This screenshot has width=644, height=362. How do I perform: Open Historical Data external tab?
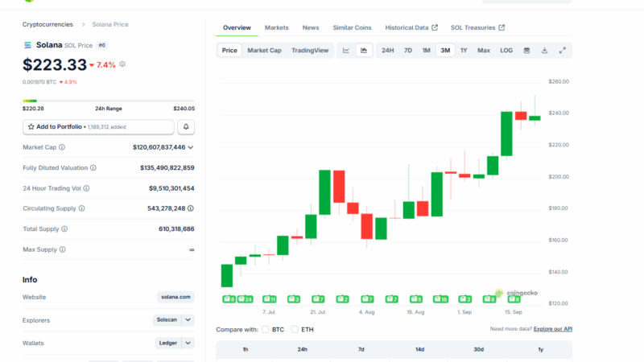click(411, 27)
